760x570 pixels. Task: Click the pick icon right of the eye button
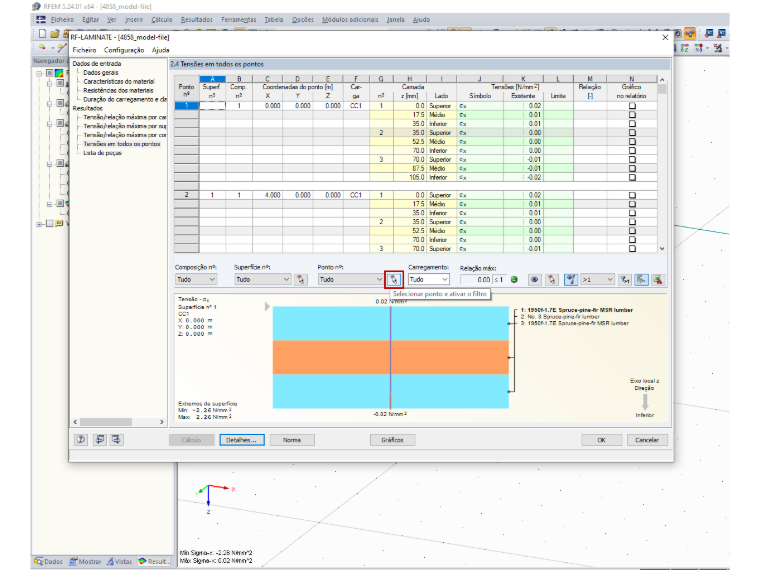pyautogui.click(x=552, y=280)
